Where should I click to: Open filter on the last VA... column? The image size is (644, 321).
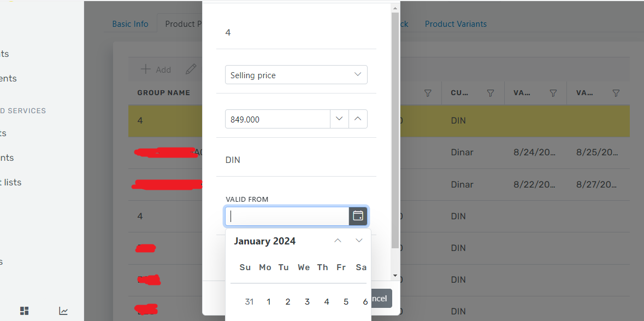click(x=616, y=93)
